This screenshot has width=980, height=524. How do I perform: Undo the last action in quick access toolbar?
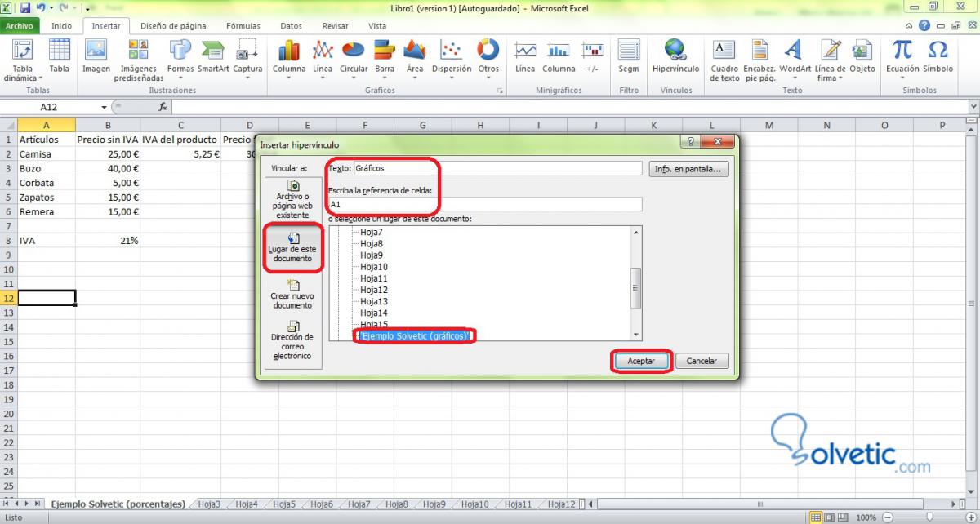pyautogui.click(x=40, y=8)
